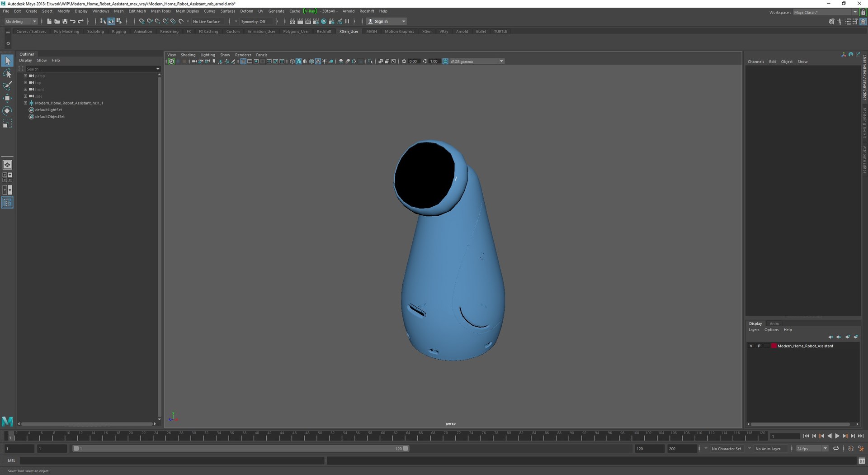Toggle the sRGB color management button

tap(445, 62)
